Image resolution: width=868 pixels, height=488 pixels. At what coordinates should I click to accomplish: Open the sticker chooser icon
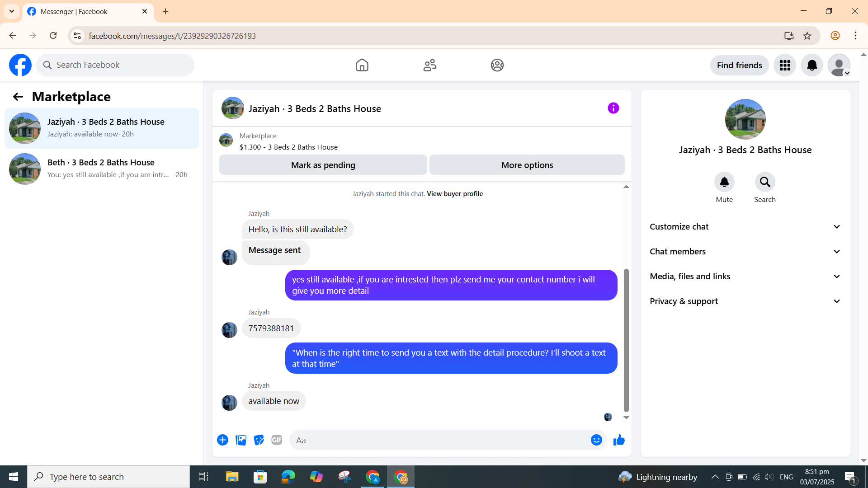click(x=259, y=440)
